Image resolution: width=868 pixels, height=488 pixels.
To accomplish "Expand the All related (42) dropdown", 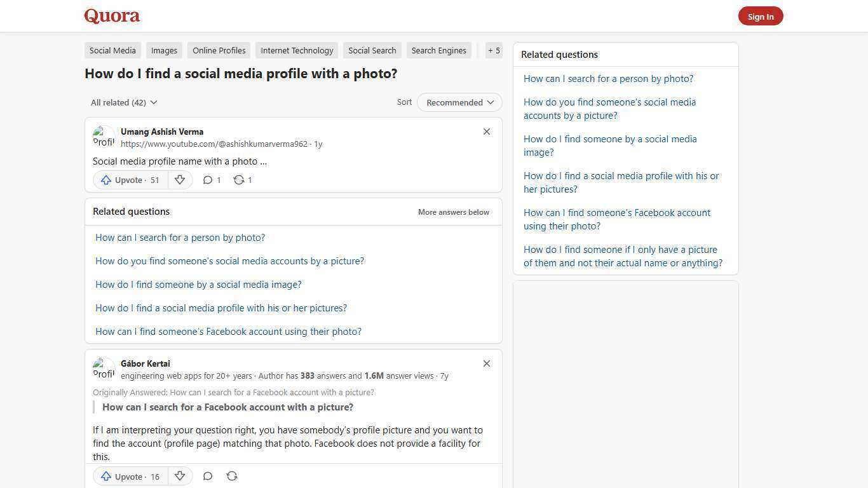I will (x=124, y=102).
